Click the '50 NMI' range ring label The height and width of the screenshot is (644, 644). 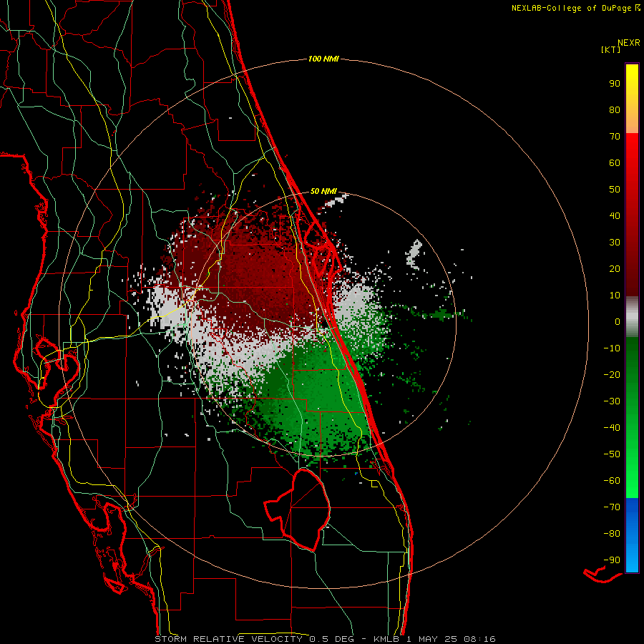pos(323,191)
